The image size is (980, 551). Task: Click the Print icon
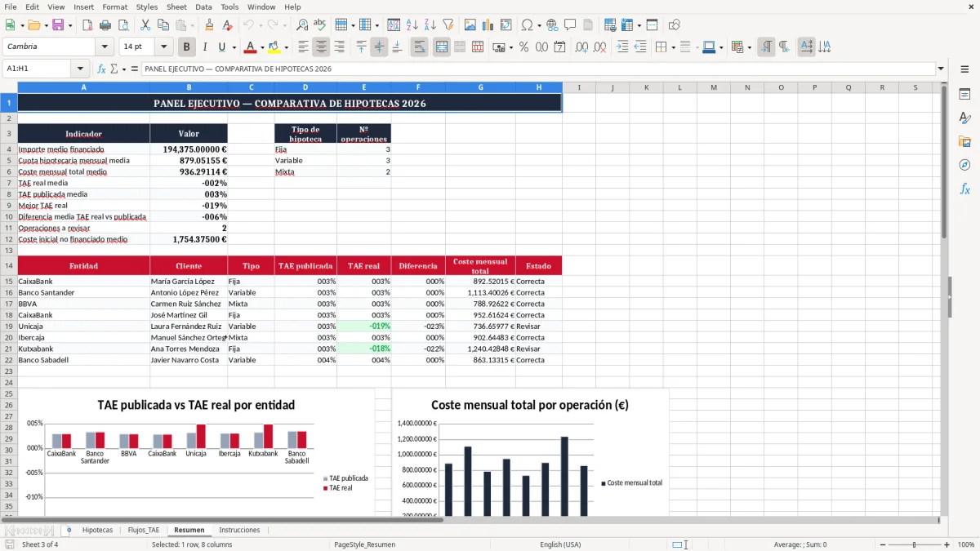point(106,25)
